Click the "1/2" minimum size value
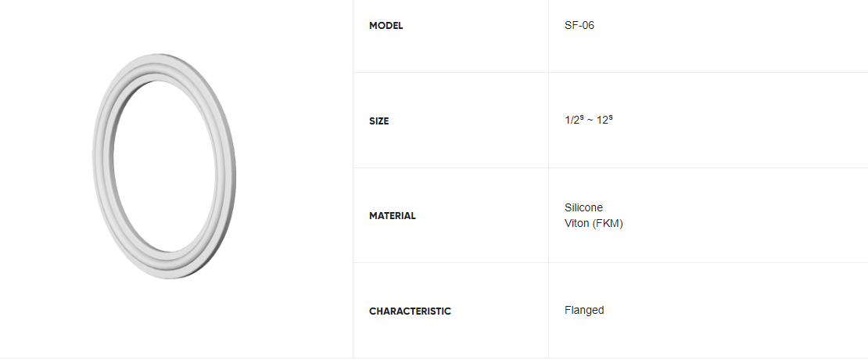The image size is (868, 360). (x=572, y=121)
